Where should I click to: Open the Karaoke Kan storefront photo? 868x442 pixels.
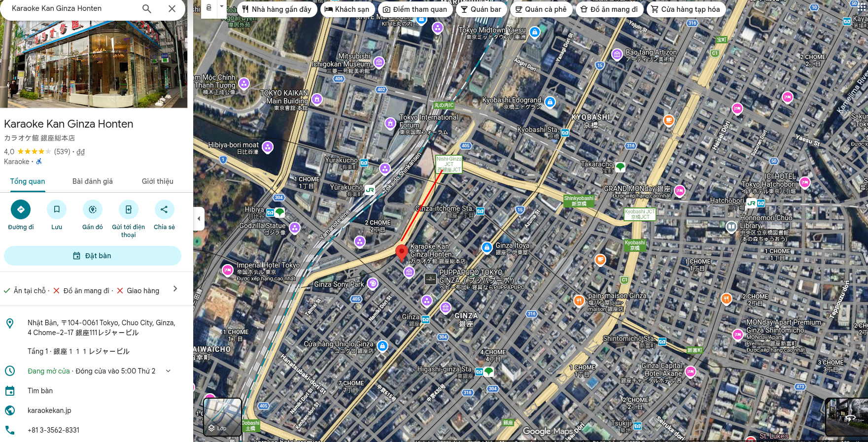click(94, 64)
